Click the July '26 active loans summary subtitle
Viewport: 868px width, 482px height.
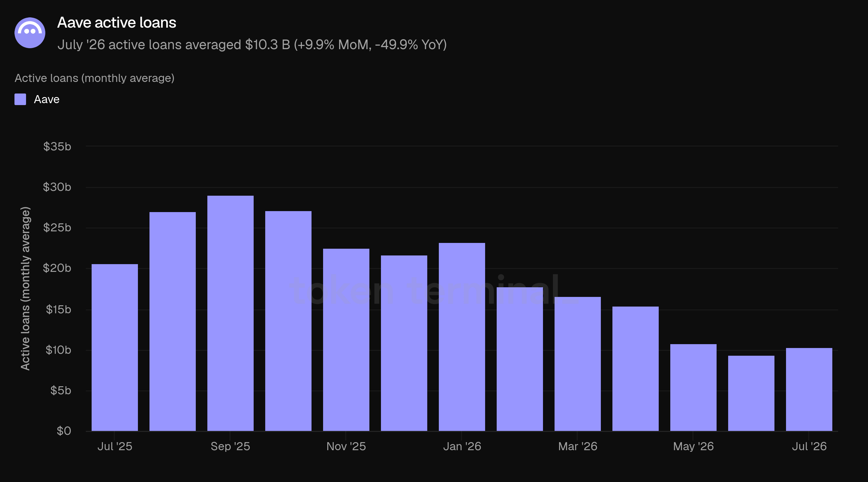tap(252, 44)
